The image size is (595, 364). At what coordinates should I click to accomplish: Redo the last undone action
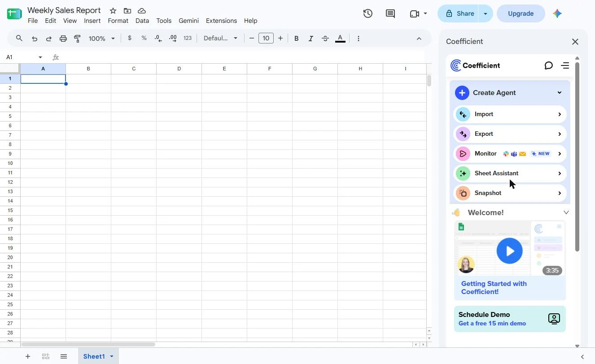[x=49, y=39]
